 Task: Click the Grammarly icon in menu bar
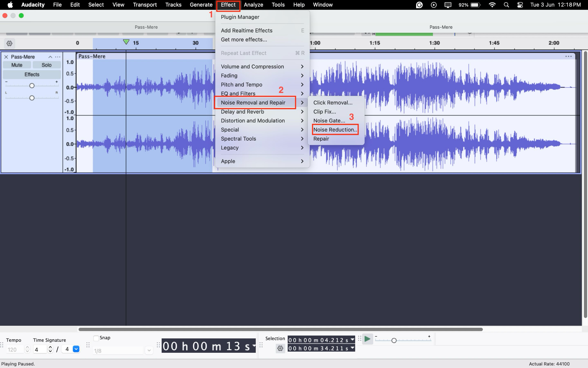(x=419, y=5)
